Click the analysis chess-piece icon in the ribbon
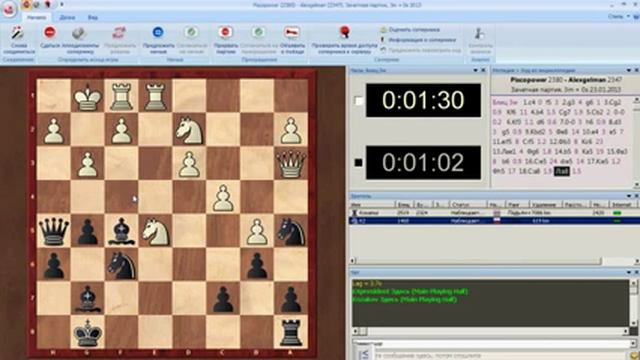Screen dimensions: 640x360 (480, 33)
